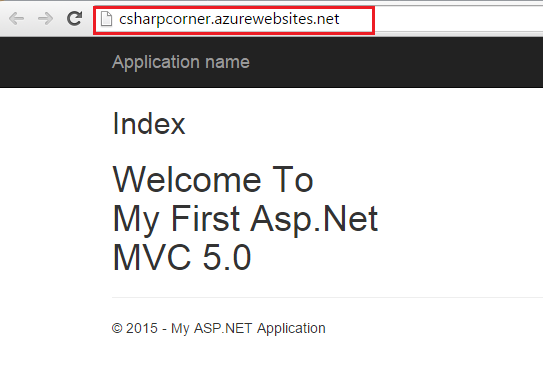543x391 pixels.
Task: Click the browser Back arrow
Action: click(16, 19)
